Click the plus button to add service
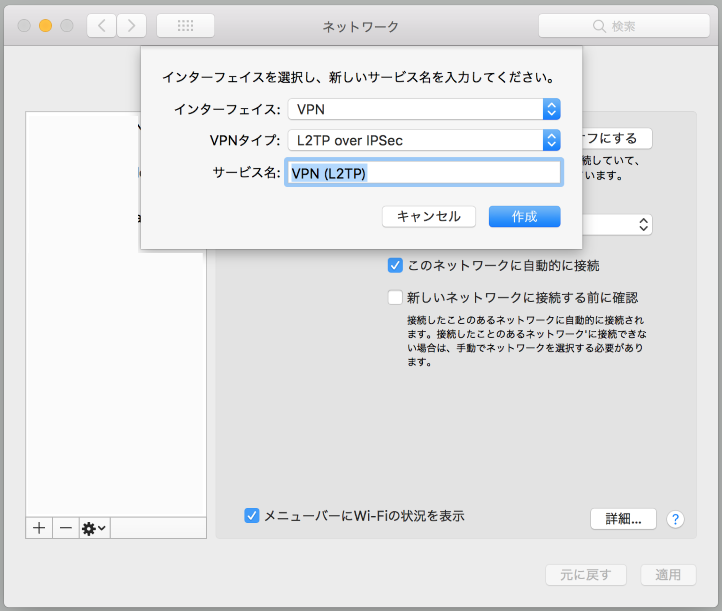 39,528
